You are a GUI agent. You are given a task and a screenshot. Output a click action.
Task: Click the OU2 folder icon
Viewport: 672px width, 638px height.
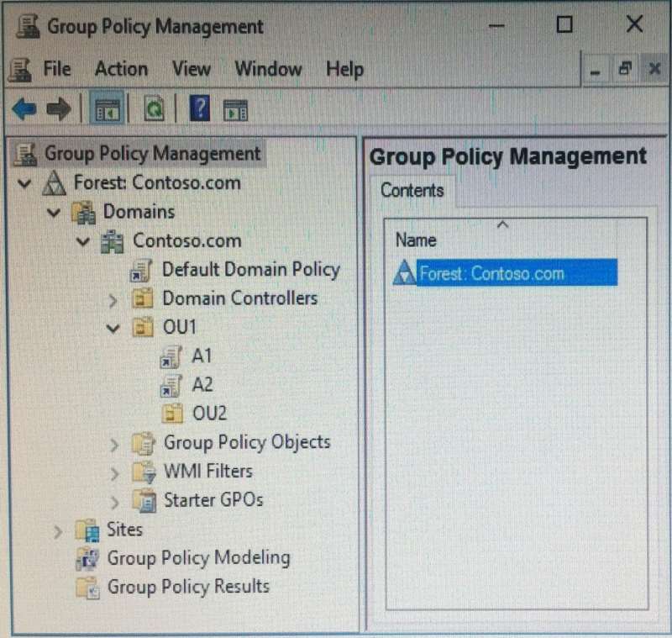(x=172, y=414)
